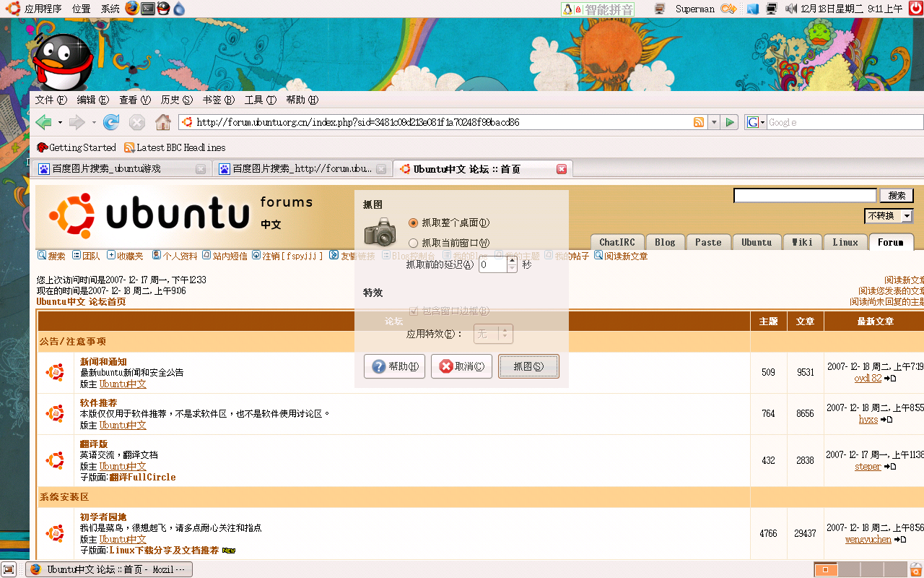Screen dimensions: 924x578
Task: Click the Firefox address bar URL field
Action: tap(443, 122)
